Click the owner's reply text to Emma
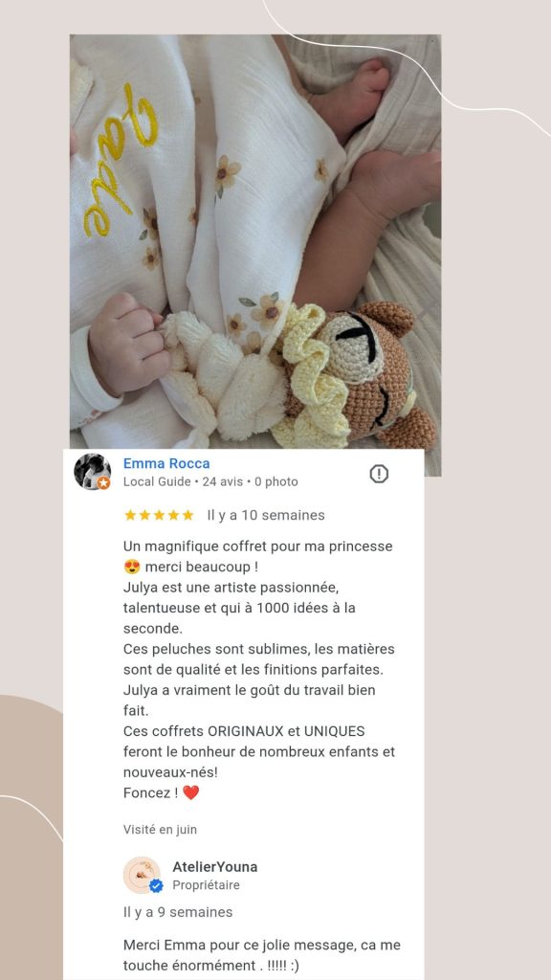551x980 pixels. [262, 955]
